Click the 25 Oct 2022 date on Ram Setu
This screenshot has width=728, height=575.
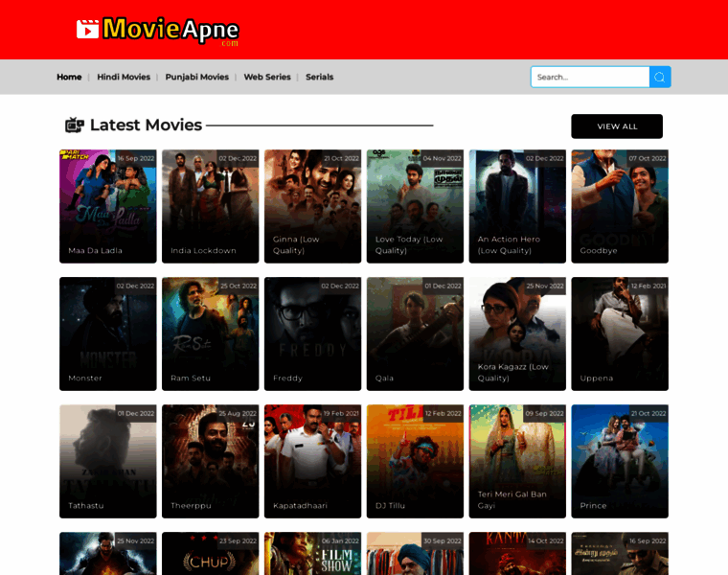point(239,287)
